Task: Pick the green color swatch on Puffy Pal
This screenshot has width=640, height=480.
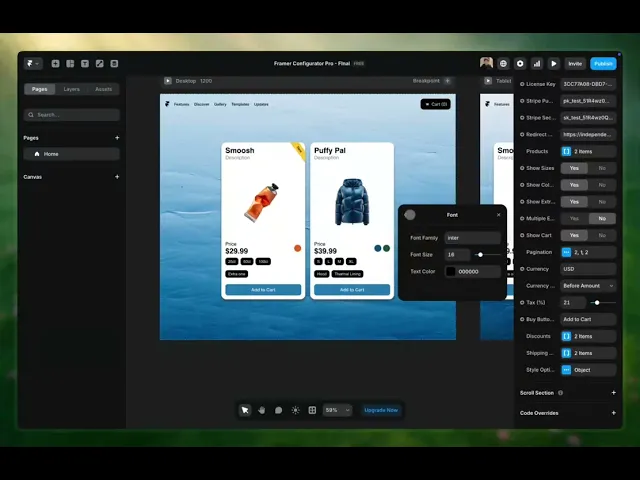Action: pyautogui.click(x=387, y=248)
